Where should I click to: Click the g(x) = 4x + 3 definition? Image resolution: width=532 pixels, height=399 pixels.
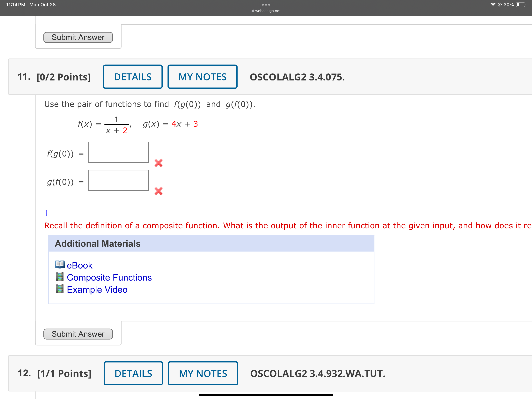pyautogui.click(x=170, y=124)
